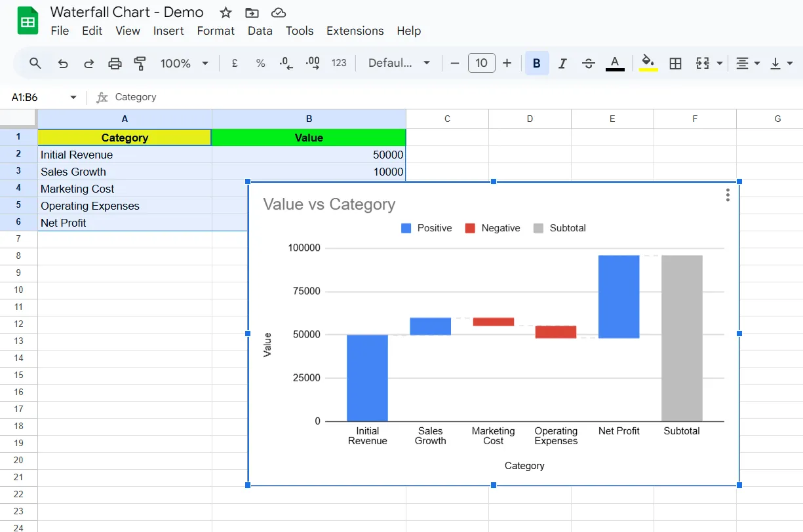
Task: Select the paint format roller tool
Action: click(140, 64)
